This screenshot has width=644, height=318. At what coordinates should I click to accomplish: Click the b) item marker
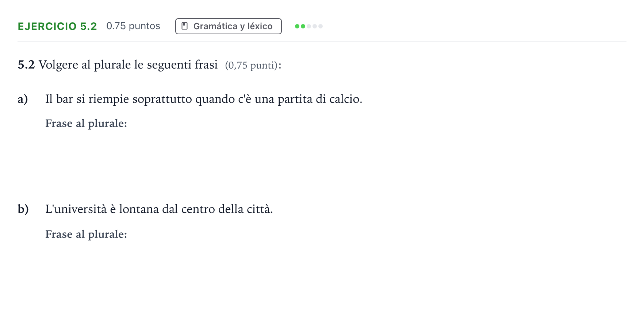click(23, 209)
